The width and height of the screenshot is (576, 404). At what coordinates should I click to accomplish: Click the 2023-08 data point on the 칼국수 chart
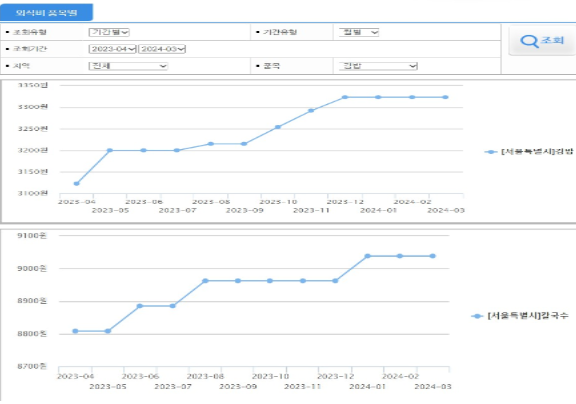[205, 281]
